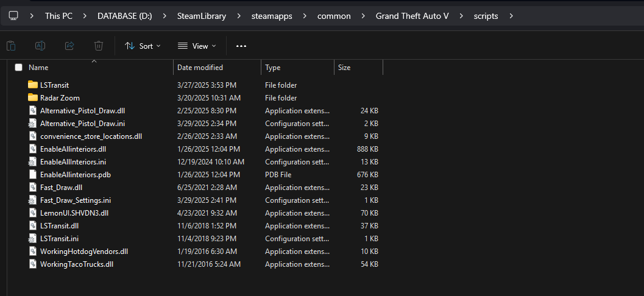The height and width of the screenshot is (296, 644).
Task: Click the LSTransit folder icon
Action: [x=33, y=85]
